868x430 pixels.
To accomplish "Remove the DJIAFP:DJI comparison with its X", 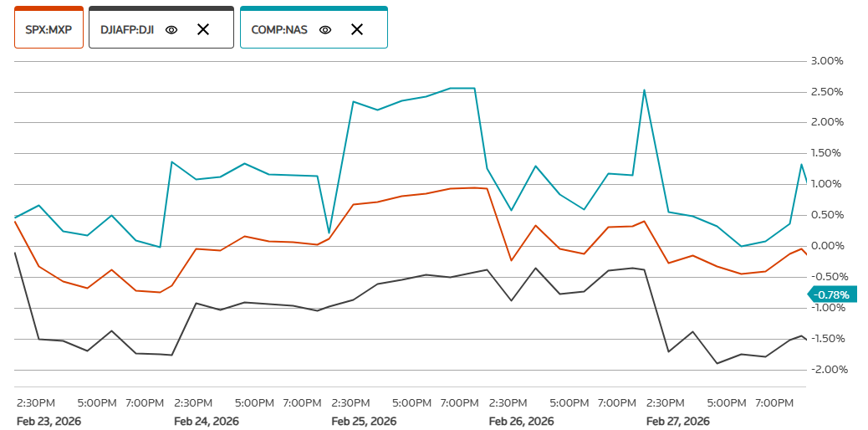I will (202, 29).
